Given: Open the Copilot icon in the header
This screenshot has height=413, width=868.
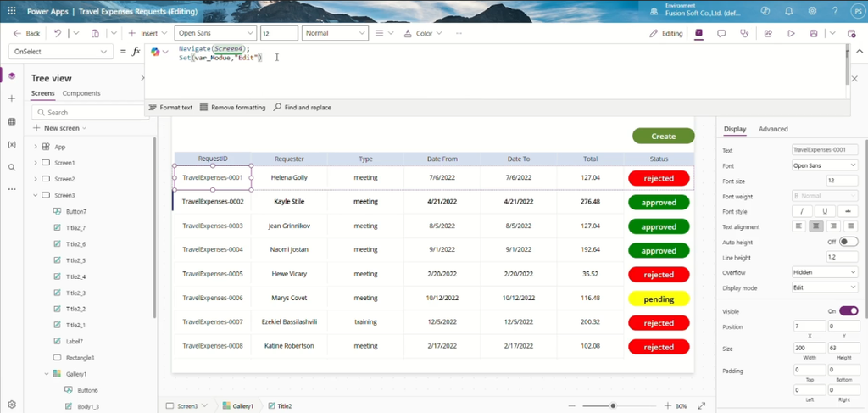Looking at the screenshot, I should [x=765, y=10].
